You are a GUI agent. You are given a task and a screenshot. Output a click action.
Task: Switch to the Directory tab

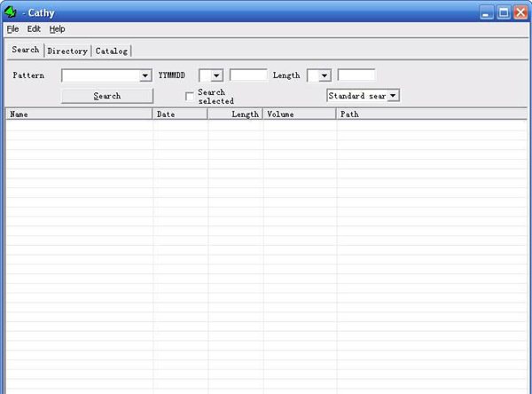[67, 51]
